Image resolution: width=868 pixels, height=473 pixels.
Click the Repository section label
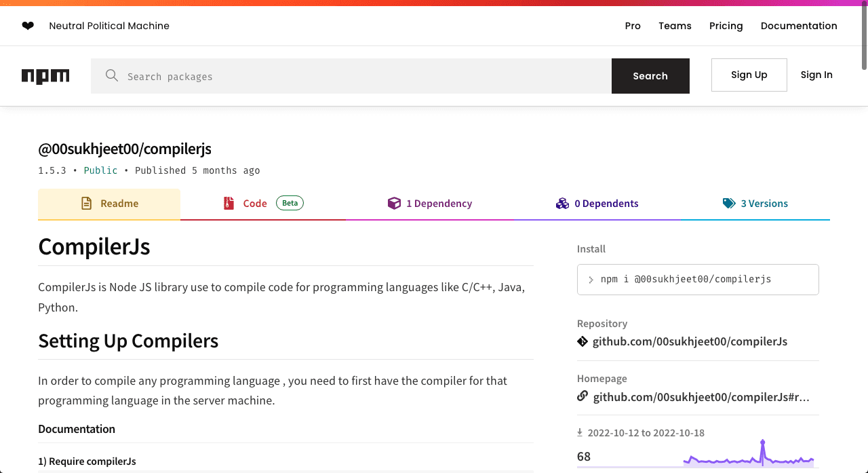click(x=602, y=324)
